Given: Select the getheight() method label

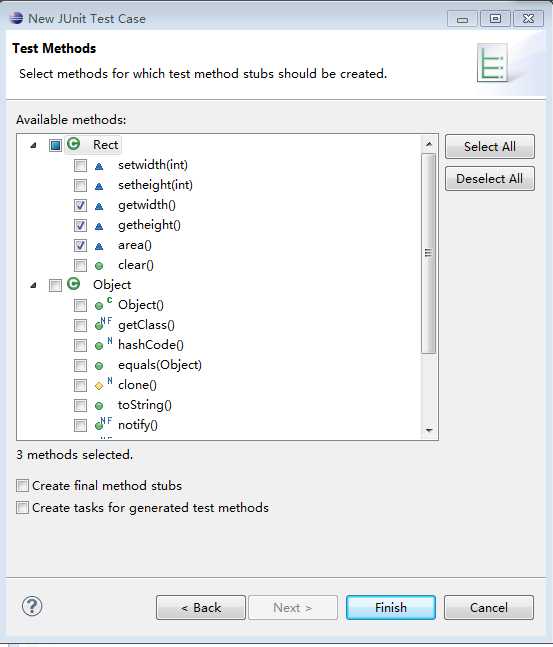Looking at the screenshot, I should coord(149,225).
